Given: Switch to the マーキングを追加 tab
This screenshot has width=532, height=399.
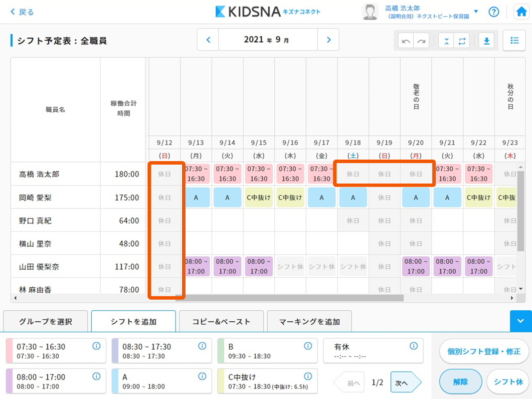Looking at the screenshot, I should 309,322.
